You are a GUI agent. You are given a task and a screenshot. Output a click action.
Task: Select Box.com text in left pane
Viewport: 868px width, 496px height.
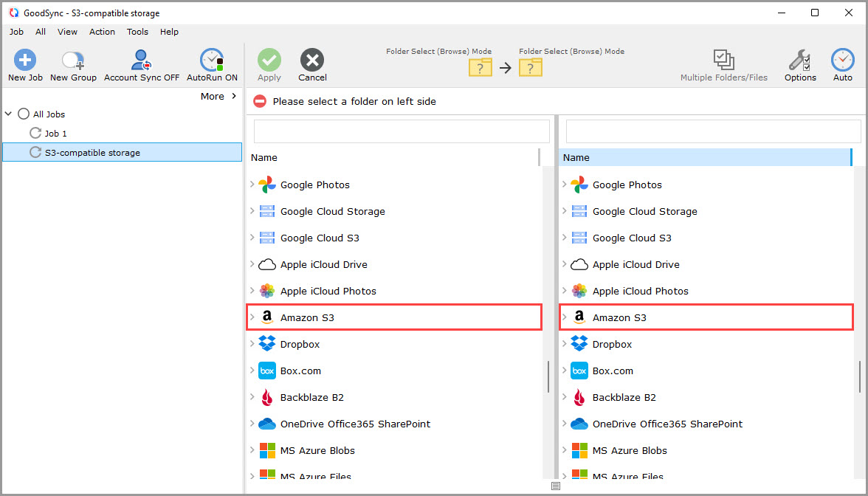pyautogui.click(x=300, y=371)
